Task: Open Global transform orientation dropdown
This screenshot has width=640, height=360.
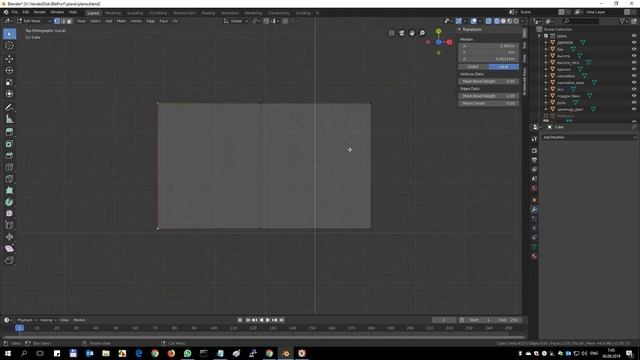Action: [x=236, y=21]
